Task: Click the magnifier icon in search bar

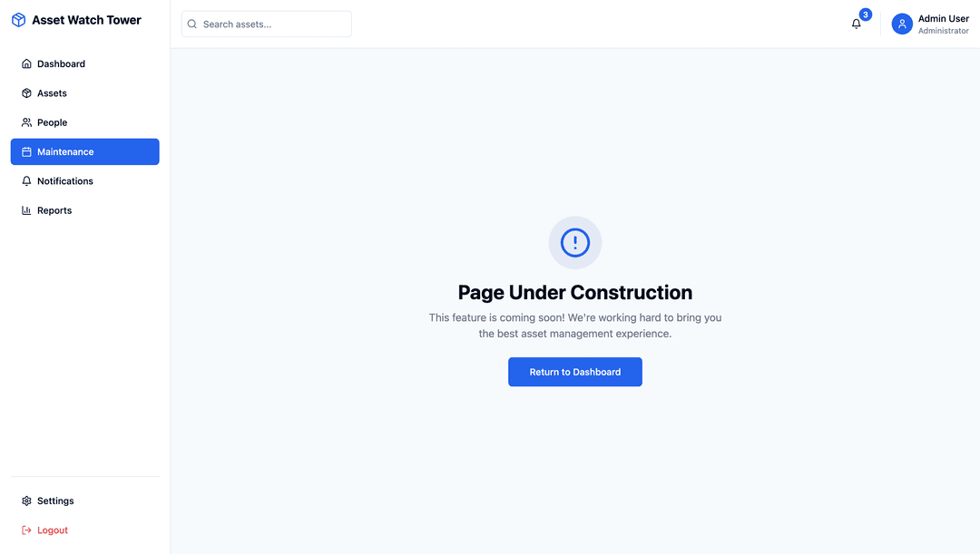Action: point(192,24)
